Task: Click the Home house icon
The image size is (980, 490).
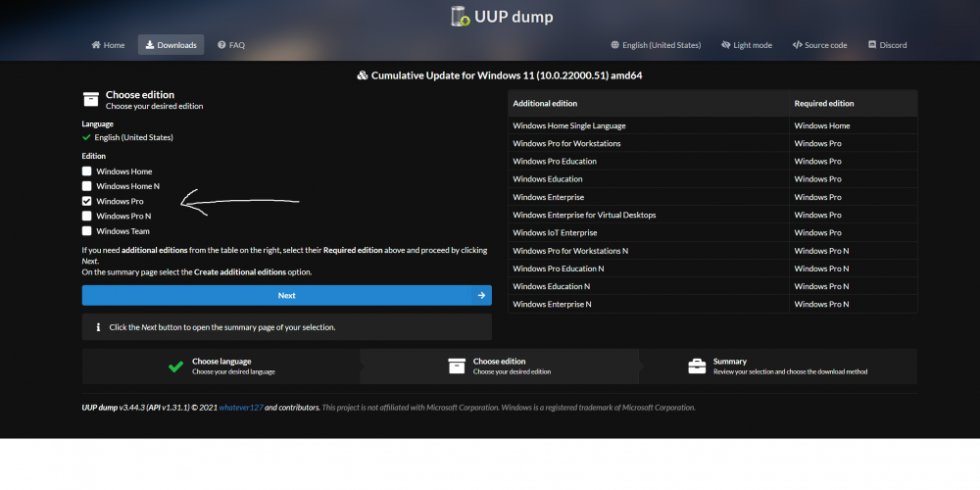Action: pyautogui.click(x=96, y=45)
